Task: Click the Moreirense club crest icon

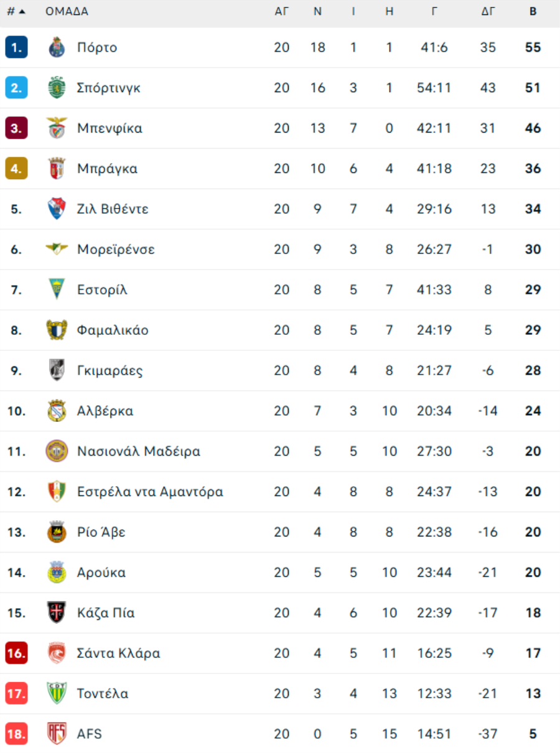Action: pyautogui.click(x=57, y=249)
